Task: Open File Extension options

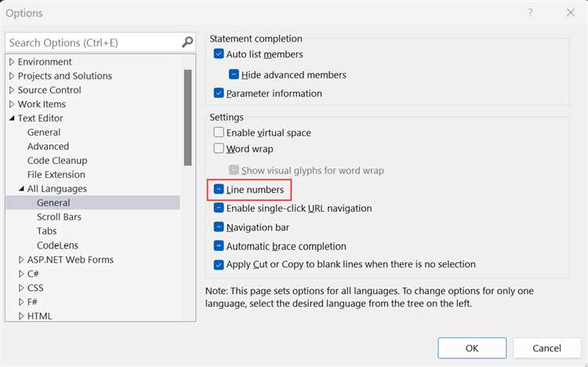Action: tap(56, 175)
